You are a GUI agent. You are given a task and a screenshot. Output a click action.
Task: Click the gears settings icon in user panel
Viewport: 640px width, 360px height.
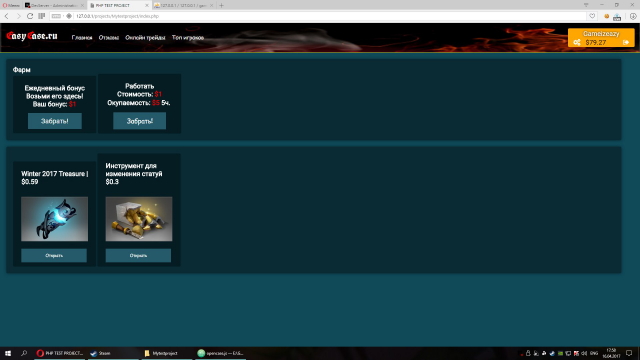577,42
